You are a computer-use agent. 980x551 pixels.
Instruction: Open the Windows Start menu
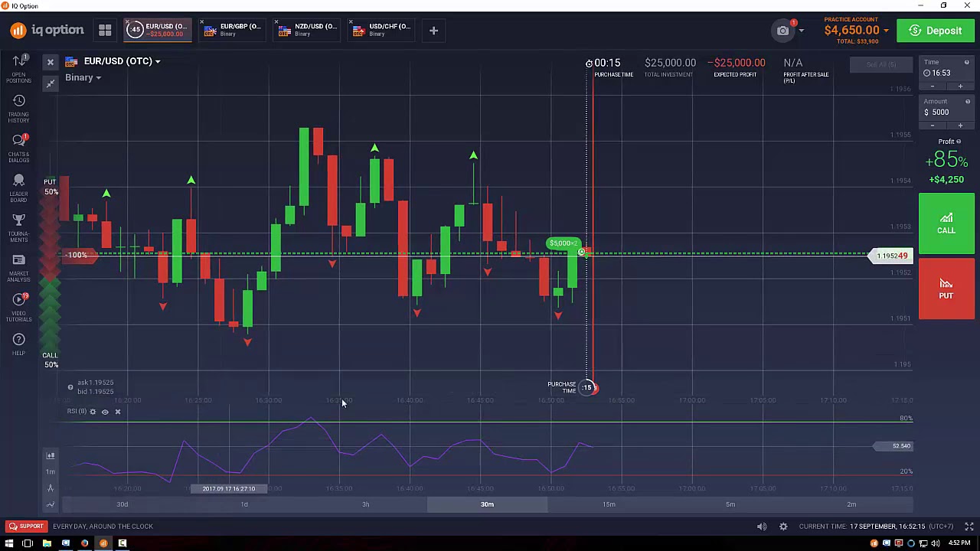(x=8, y=543)
